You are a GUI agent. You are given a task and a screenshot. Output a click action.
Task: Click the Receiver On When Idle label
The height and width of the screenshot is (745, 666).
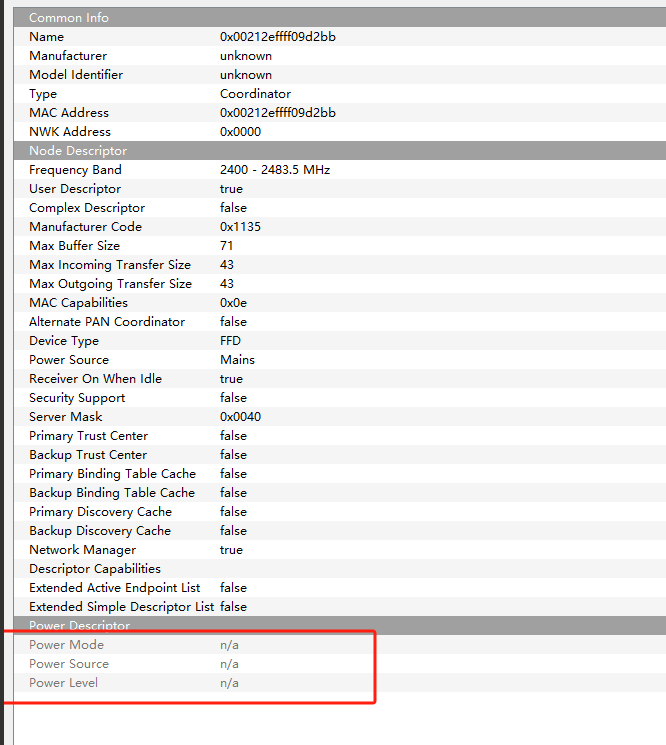click(95, 379)
